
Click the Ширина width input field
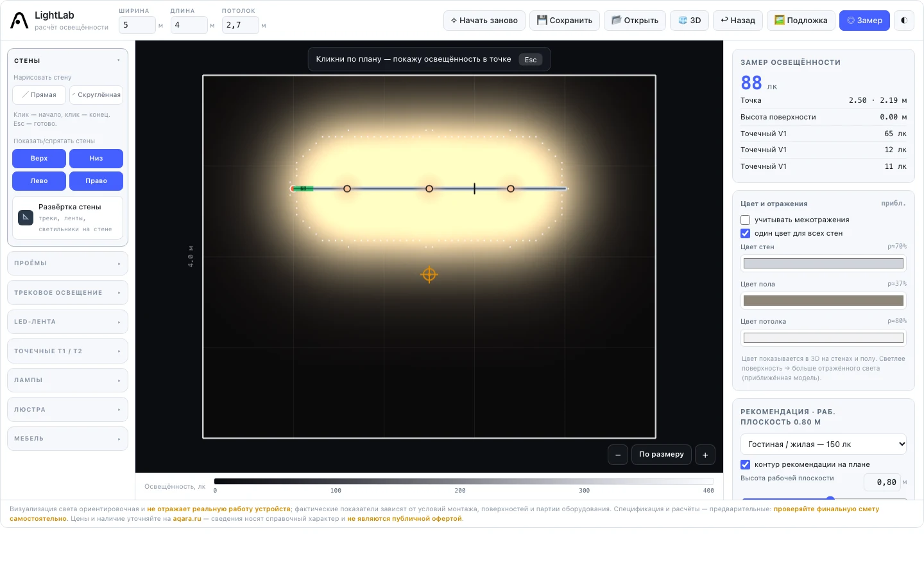click(137, 25)
